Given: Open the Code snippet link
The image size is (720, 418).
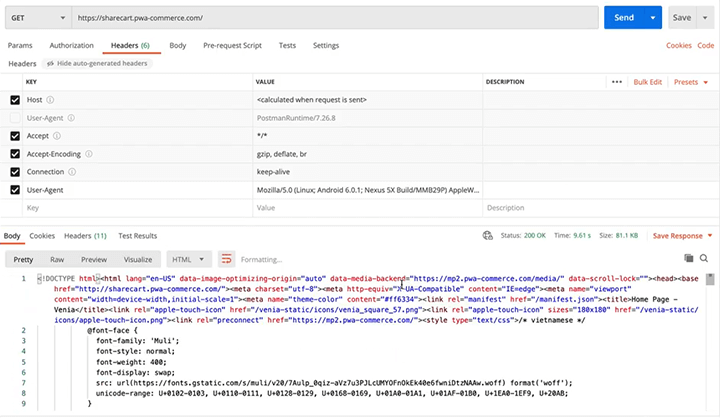Looking at the screenshot, I should pos(706,45).
